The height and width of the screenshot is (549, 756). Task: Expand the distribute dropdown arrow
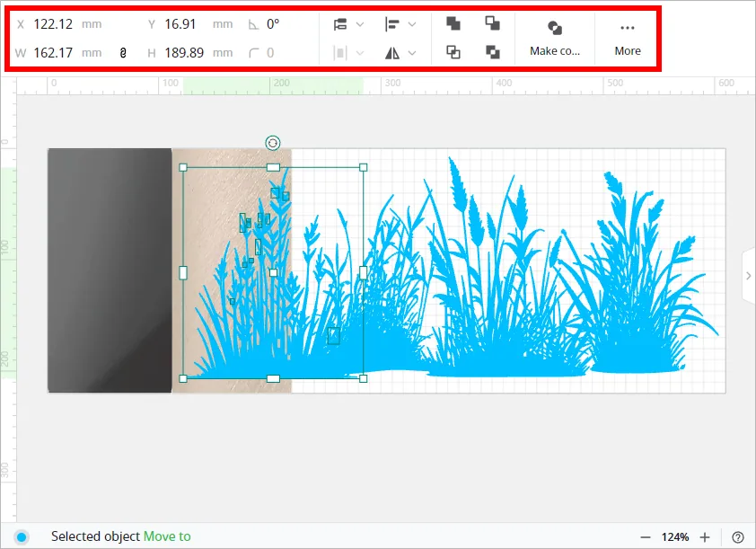(x=360, y=53)
